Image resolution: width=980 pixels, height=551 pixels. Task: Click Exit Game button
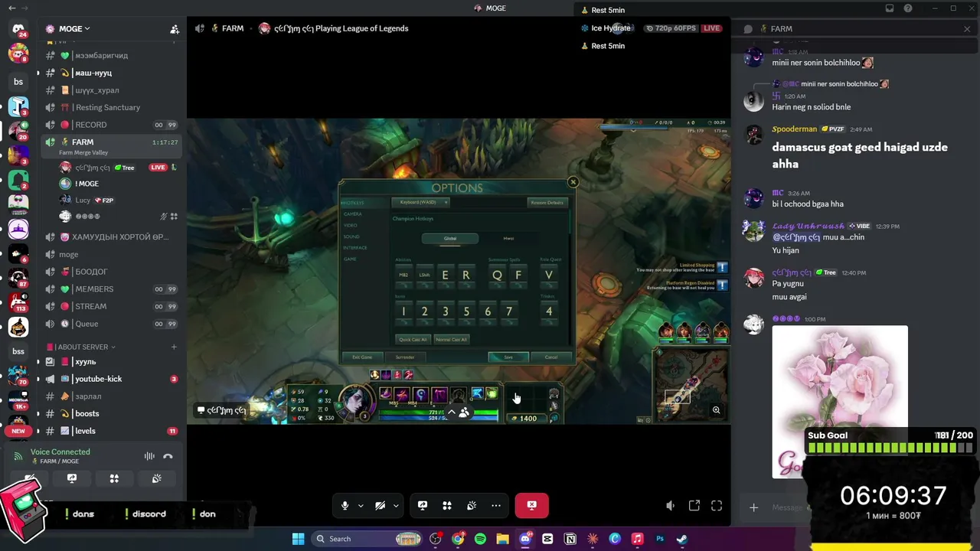point(362,357)
